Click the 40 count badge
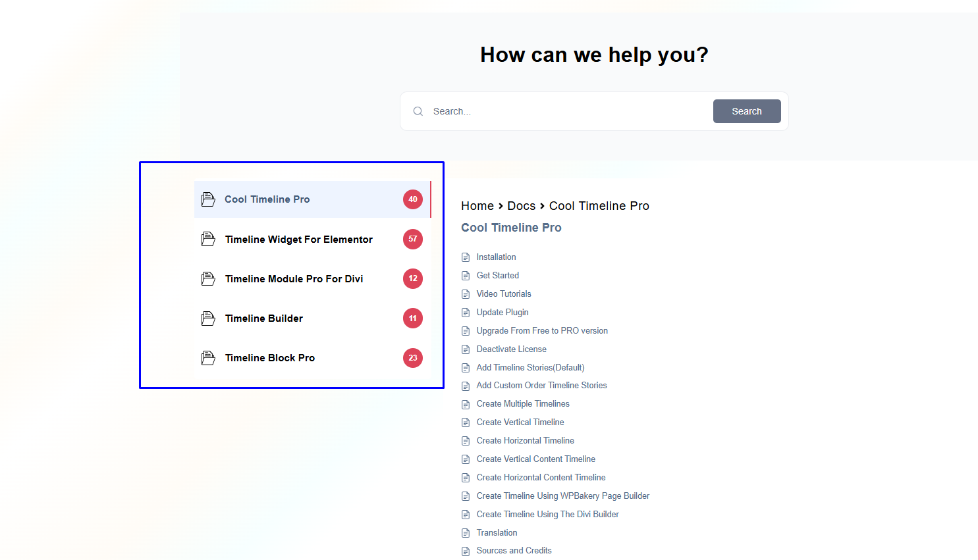This screenshot has height=560, width=978. click(413, 199)
